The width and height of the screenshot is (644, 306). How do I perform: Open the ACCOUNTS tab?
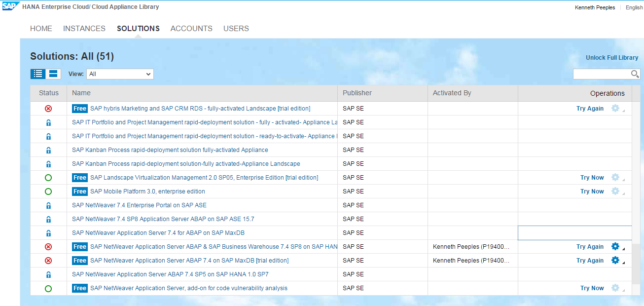(191, 29)
